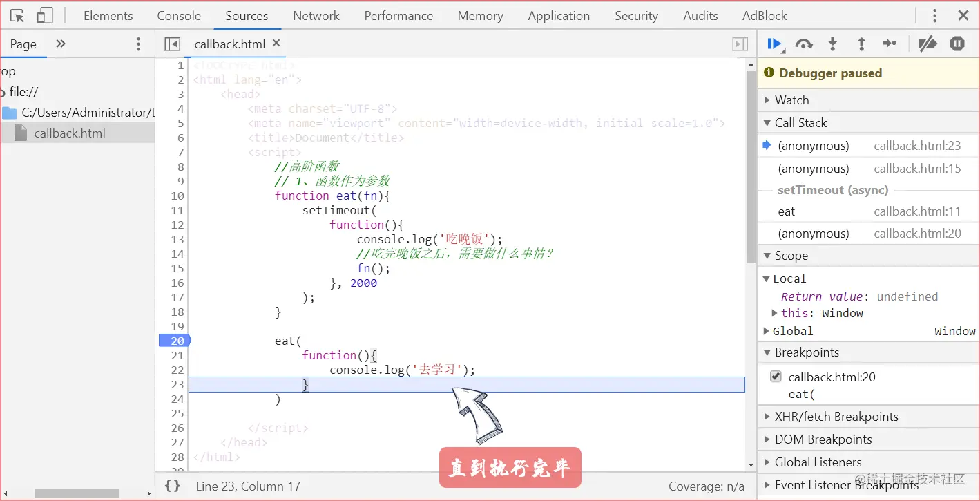
Task: Select call stack frame callback.html:23
Action: click(869, 146)
